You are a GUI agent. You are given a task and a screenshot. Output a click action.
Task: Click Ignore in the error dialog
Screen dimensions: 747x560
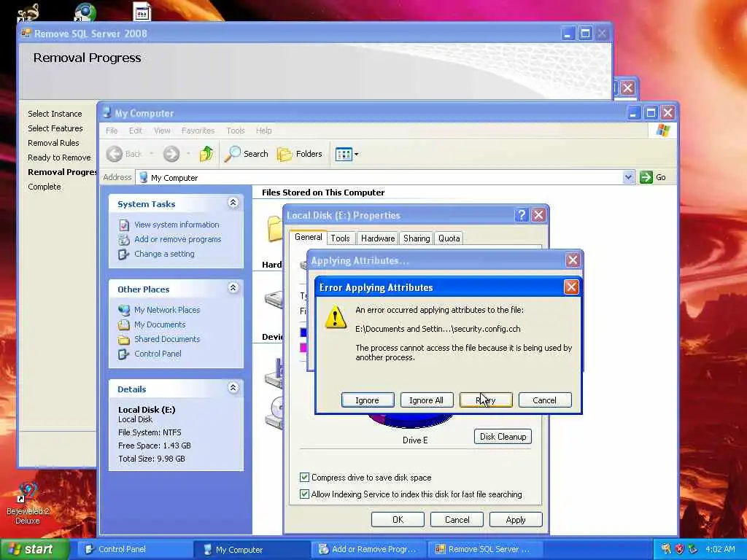(368, 400)
